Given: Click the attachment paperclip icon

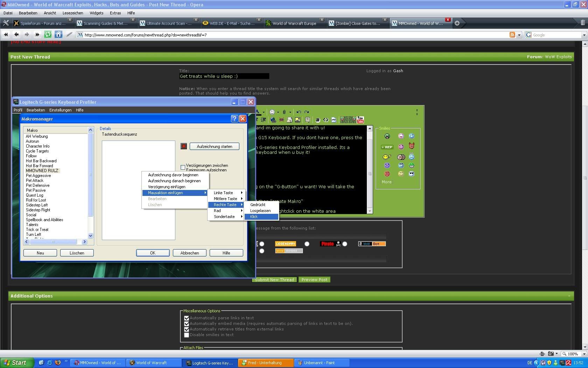Looking at the screenshot, I should click(x=284, y=112).
